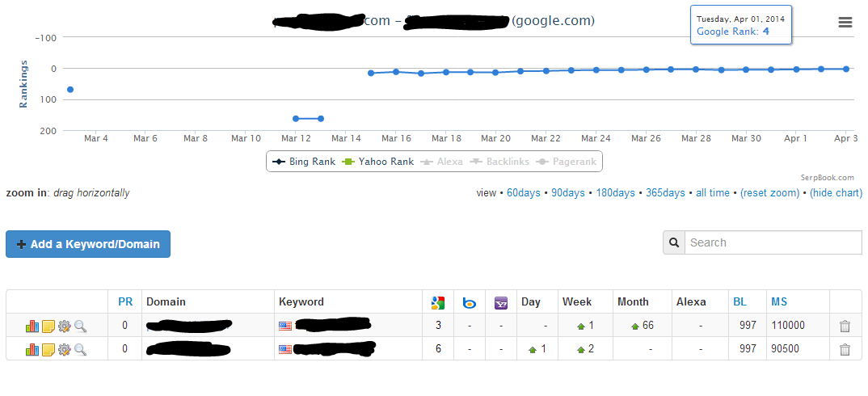
Task: Toggle Alexa series in legend
Action: [x=441, y=162]
